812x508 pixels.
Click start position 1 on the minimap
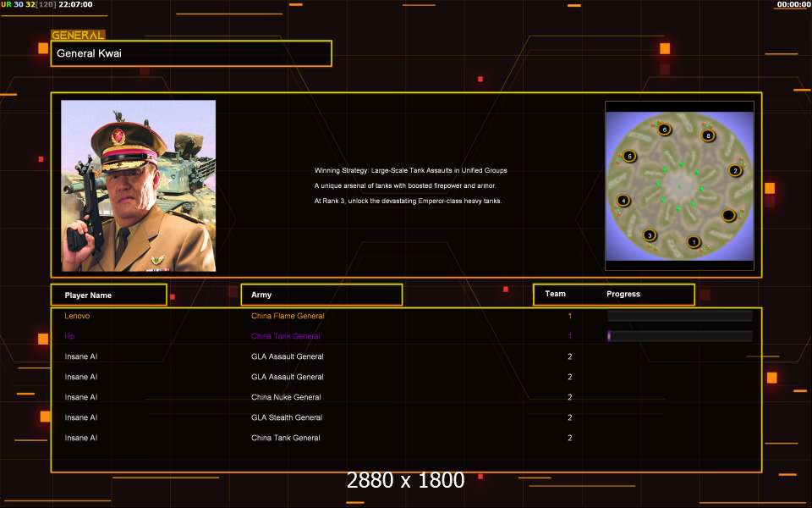[694, 242]
